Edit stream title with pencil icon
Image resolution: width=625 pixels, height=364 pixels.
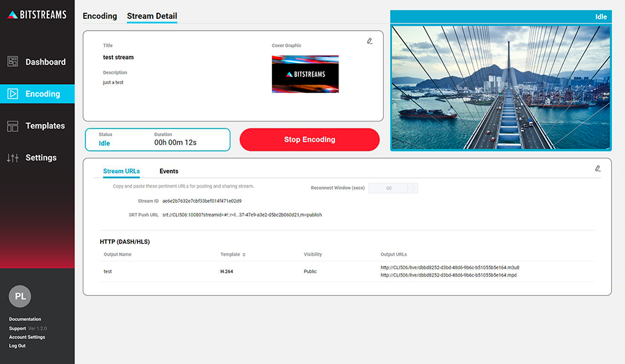coord(370,41)
